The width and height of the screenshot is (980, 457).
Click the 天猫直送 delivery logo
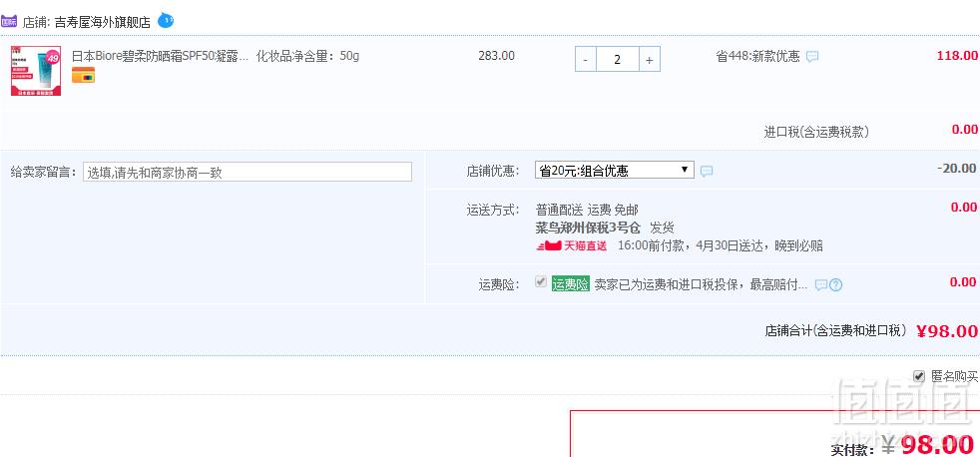click(x=571, y=245)
